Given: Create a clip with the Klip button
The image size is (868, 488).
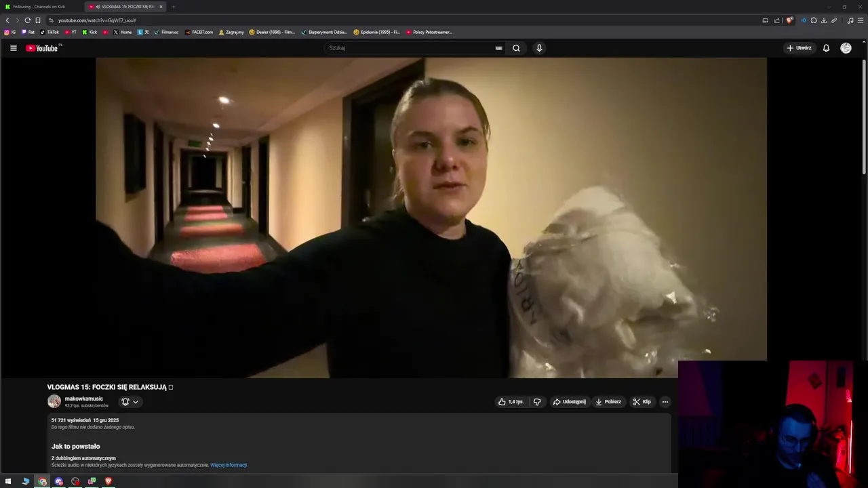Looking at the screenshot, I should [642, 402].
